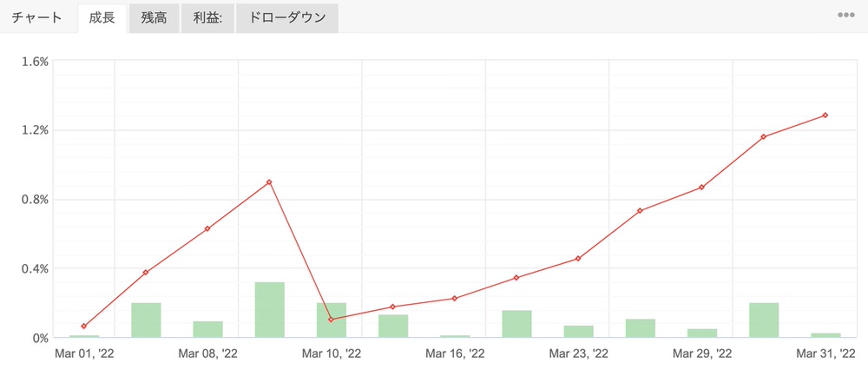Click the 1.2% y-axis label
This screenshot has width=868, height=376.
35,130
